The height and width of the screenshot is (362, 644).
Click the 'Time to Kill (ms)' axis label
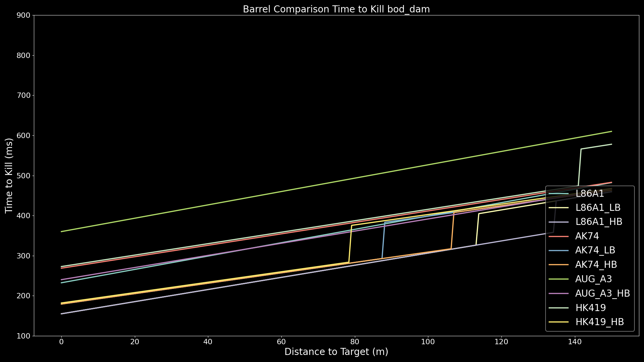pos(9,176)
